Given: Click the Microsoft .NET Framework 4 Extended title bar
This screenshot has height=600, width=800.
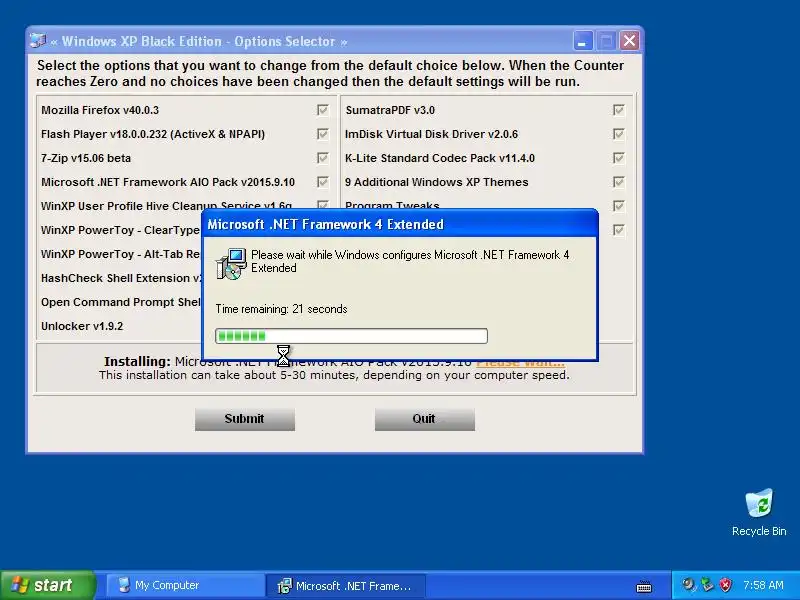Looking at the screenshot, I should coord(400,224).
